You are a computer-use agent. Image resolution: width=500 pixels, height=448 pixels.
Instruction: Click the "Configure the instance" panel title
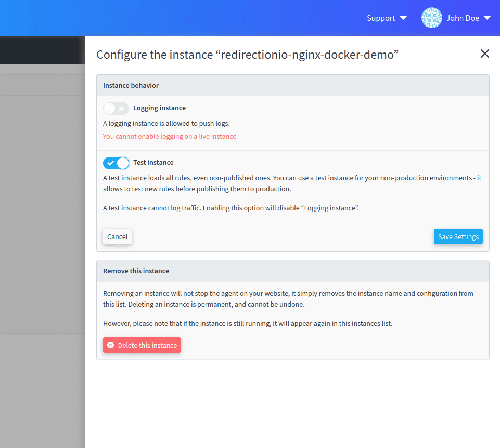[x=247, y=55]
